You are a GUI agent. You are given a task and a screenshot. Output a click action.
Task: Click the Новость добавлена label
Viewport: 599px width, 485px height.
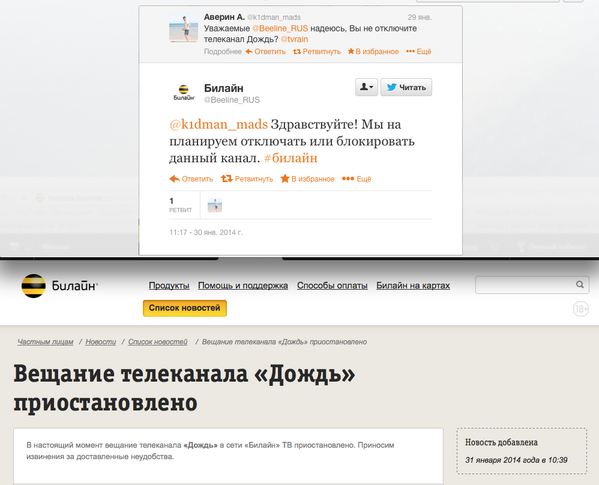pos(501,443)
